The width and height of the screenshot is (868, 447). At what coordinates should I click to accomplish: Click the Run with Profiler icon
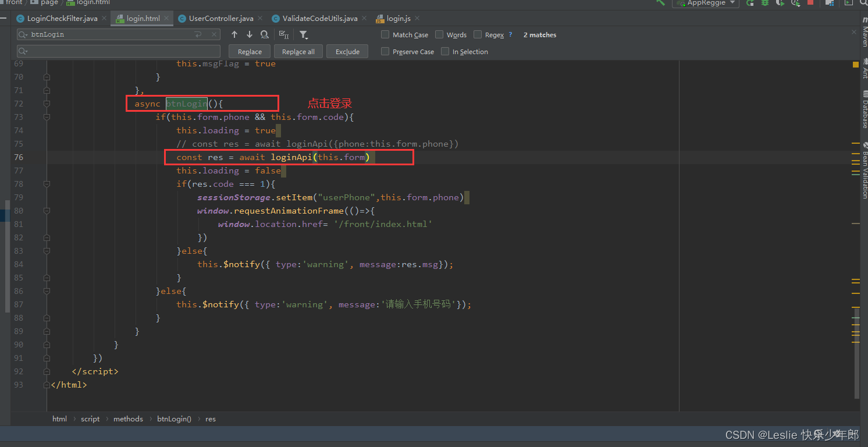pyautogui.click(x=795, y=3)
